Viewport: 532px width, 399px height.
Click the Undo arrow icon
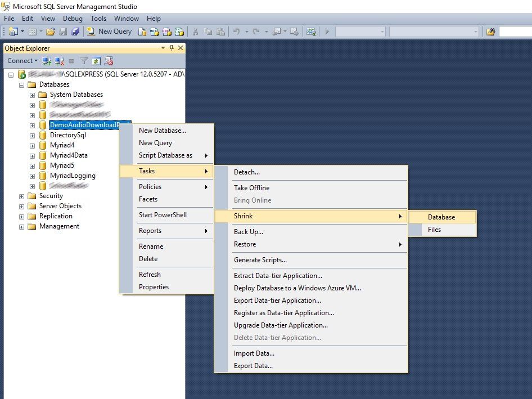pyautogui.click(x=237, y=32)
